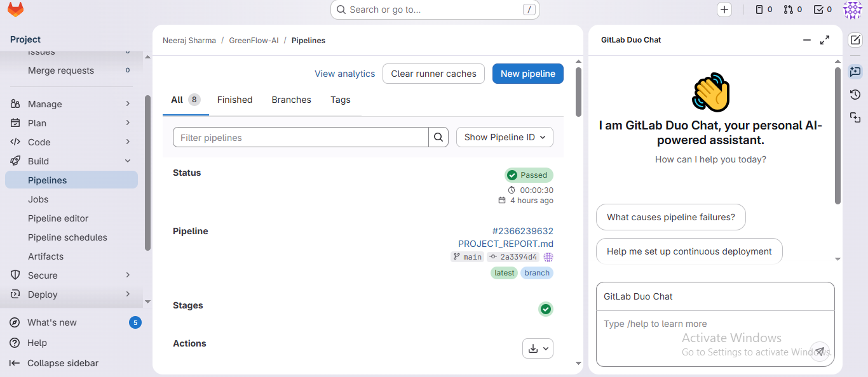The width and height of the screenshot is (868, 377).
Task: Click the Deploy icon in sidebar
Action: pos(16,294)
